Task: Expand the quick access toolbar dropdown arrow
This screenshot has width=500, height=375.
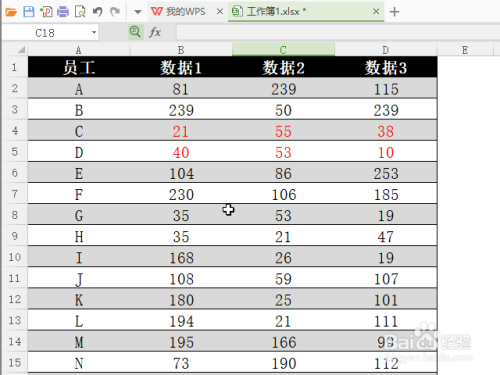Action: pos(137,12)
